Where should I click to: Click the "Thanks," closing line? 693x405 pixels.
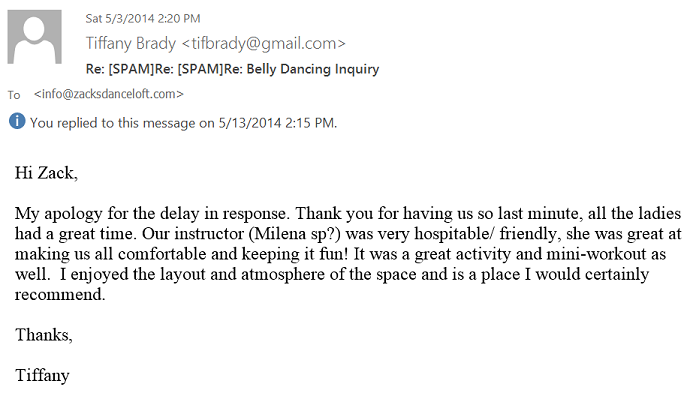44,335
